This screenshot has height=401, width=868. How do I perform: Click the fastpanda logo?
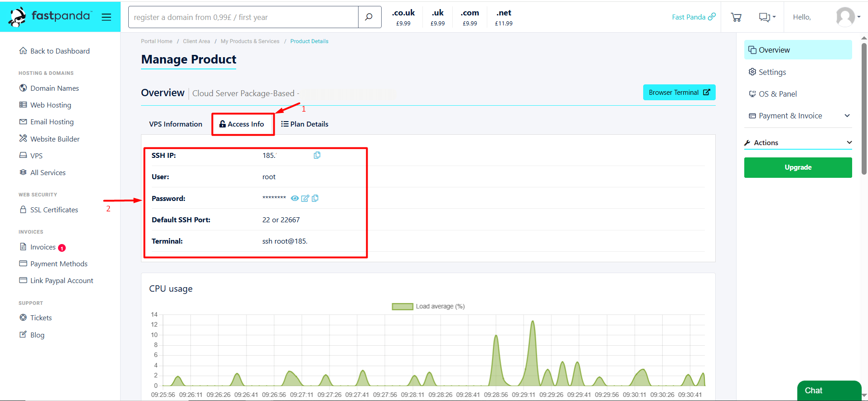pos(50,17)
